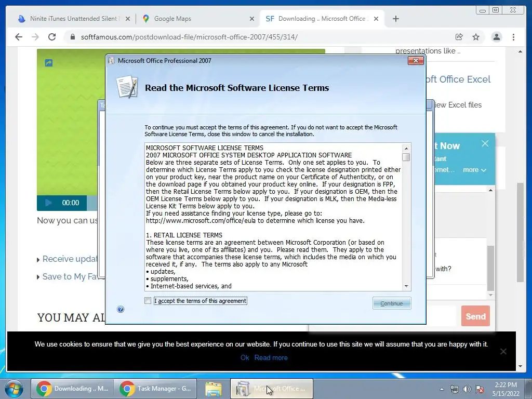Switch to the Task Manager Chrome taskbar window

[x=155, y=389]
